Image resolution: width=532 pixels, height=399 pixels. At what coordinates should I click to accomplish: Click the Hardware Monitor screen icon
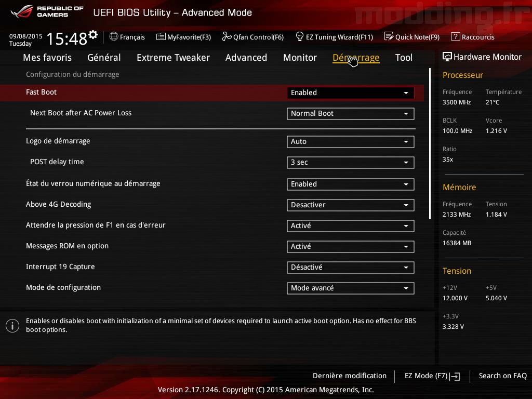(x=447, y=57)
